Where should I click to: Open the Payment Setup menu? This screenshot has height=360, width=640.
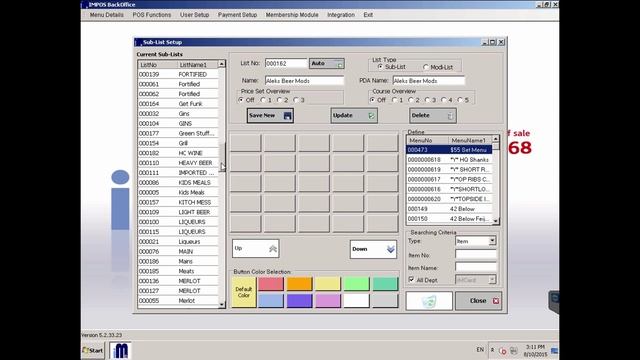pos(237,15)
